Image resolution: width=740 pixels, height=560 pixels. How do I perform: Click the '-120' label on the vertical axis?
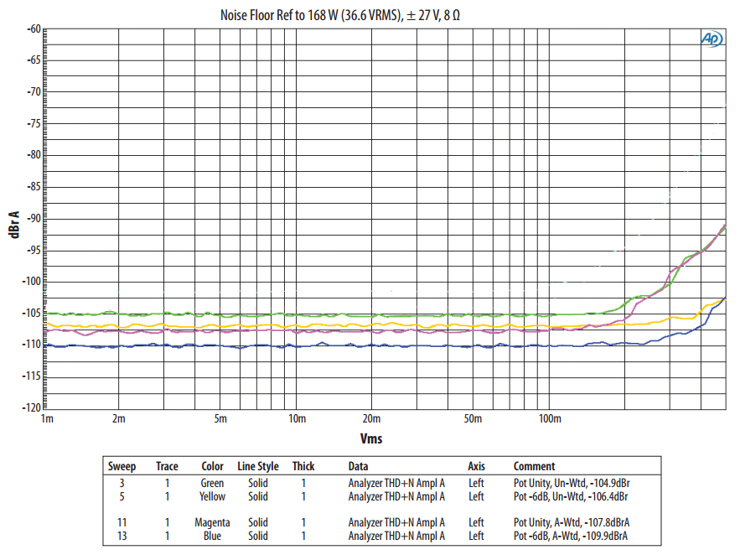pos(31,407)
